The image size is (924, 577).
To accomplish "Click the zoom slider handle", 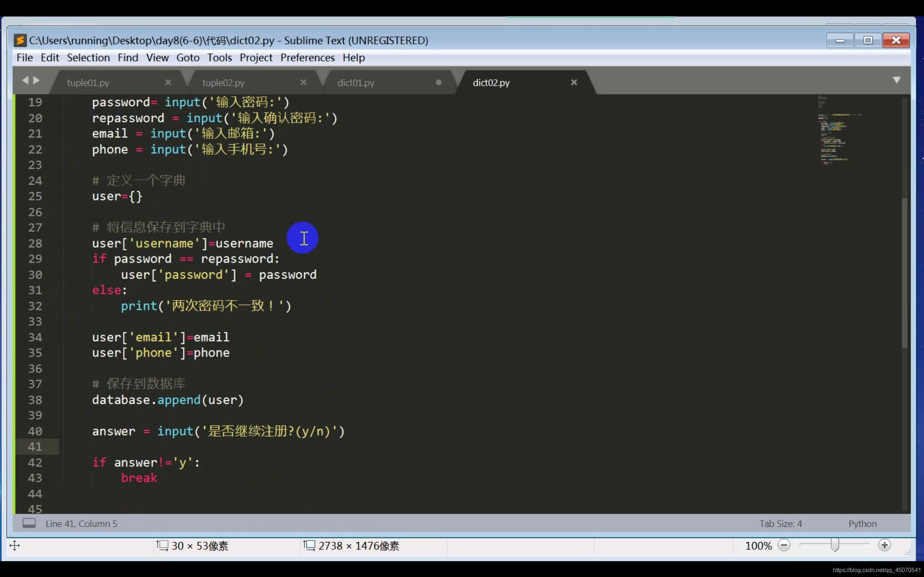I will tap(834, 545).
